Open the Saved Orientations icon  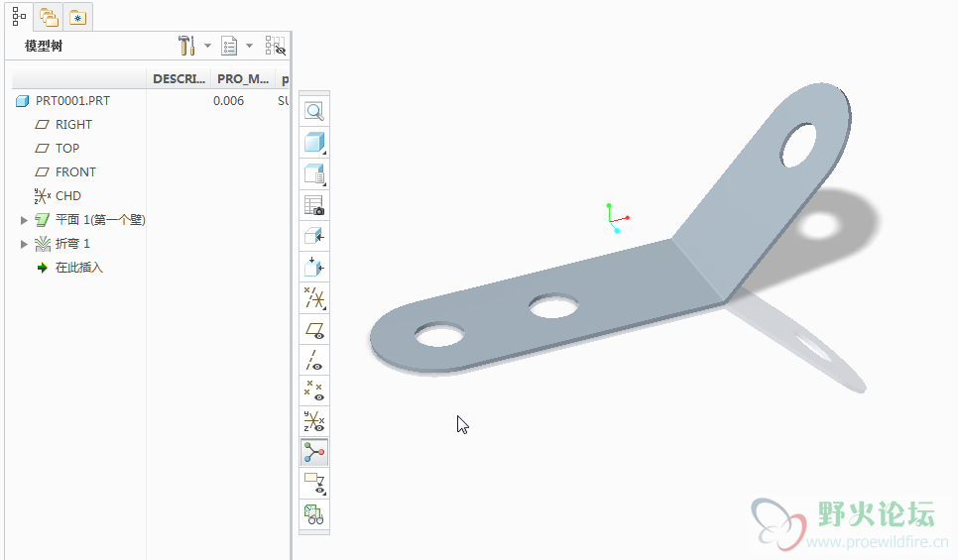(314, 174)
